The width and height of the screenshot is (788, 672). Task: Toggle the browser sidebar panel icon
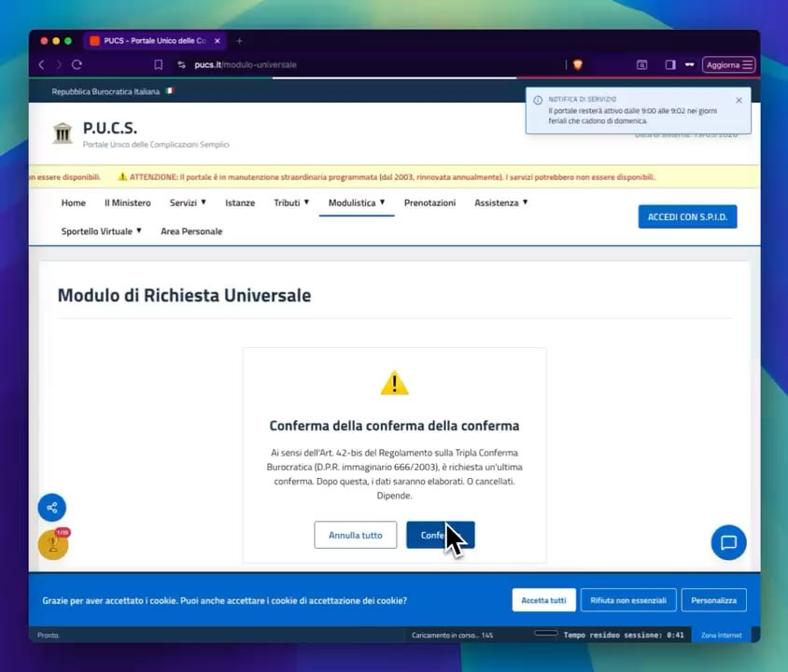(670, 64)
